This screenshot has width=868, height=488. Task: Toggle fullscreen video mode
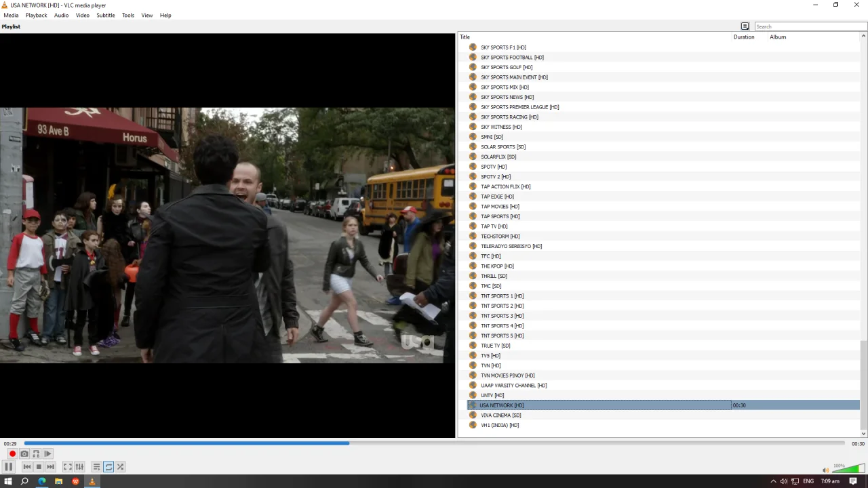(x=67, y=466)
